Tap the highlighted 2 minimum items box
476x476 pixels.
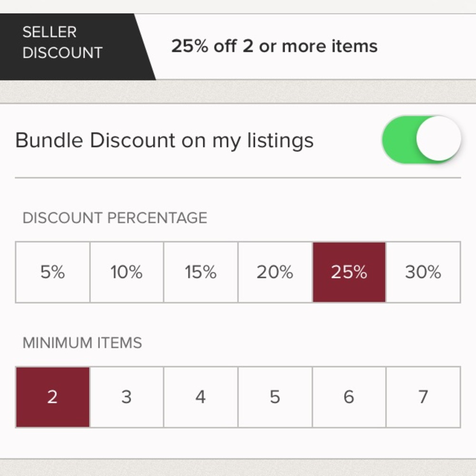coord(53,397)
